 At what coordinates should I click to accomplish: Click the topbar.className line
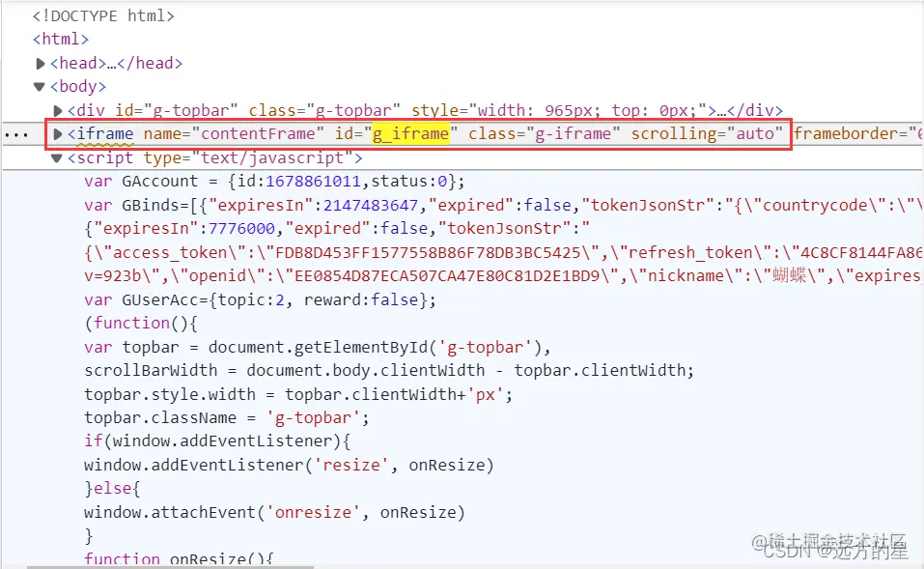(227, 417)
